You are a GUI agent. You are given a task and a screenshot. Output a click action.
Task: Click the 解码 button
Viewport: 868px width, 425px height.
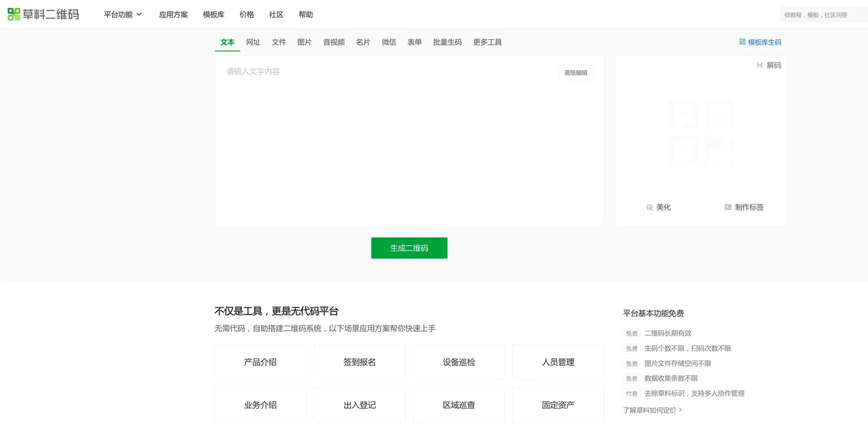(x=769, y=65)
